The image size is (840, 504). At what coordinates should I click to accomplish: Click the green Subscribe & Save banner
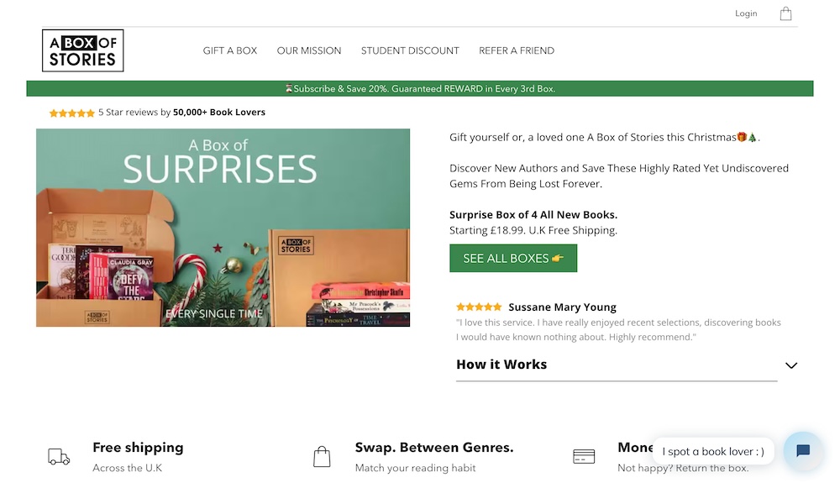point(420,88)
